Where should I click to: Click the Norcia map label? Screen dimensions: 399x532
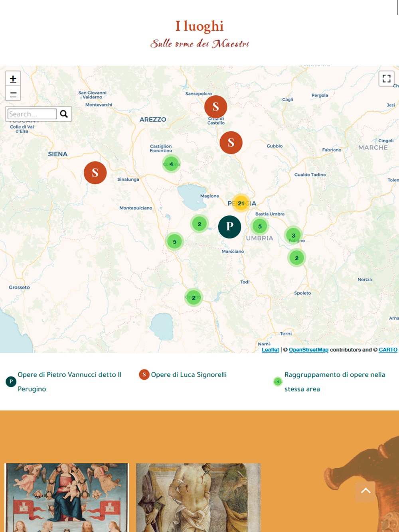point(365,280)
